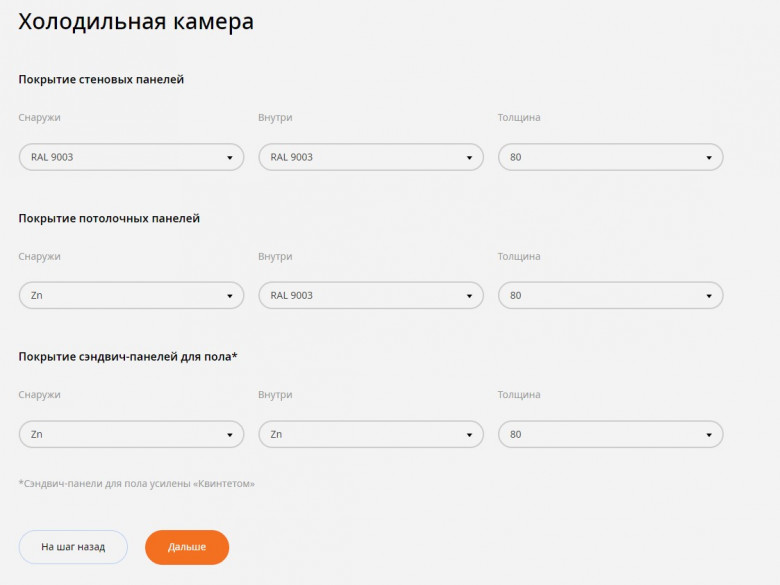780x585 pixels.
Task: Click arrow of floor panels thickness dropdown
Action: coord(709,436)
